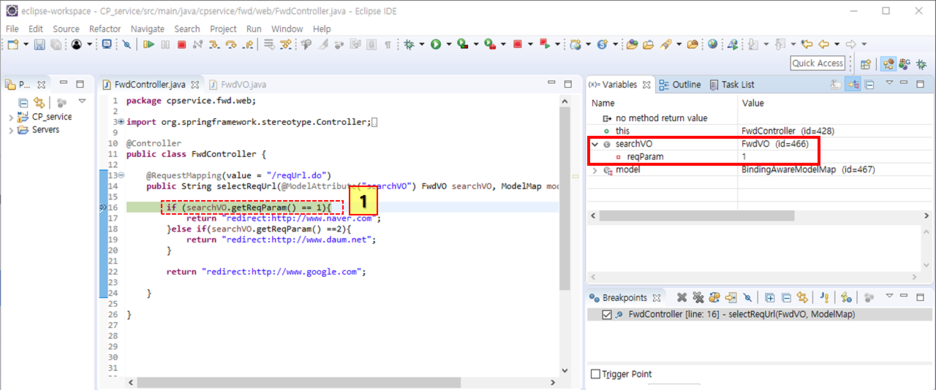The width and height of the screenshot is (936, 390).
Task: Click the Step Over icon
Action: pyautogui.click(x=230, y=44)
